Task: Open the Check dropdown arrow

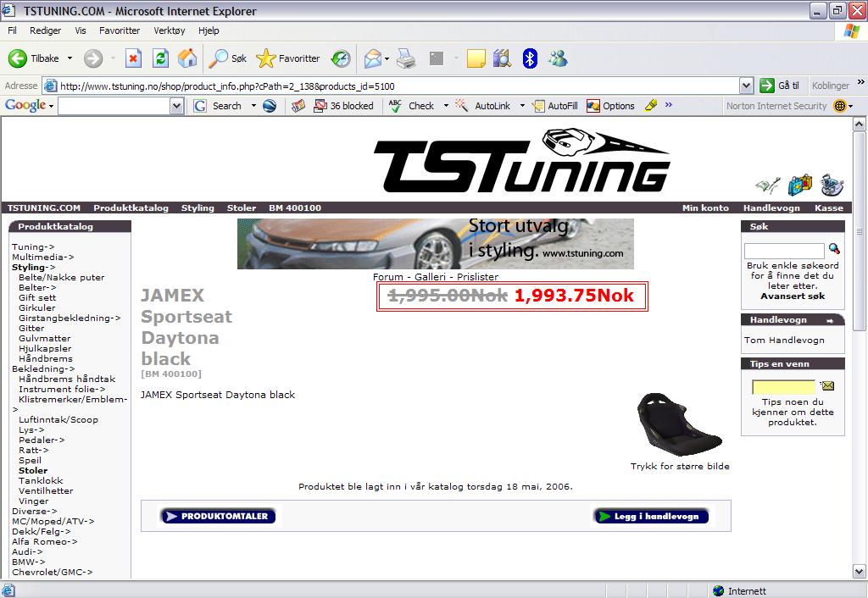Action: point(446,106)
